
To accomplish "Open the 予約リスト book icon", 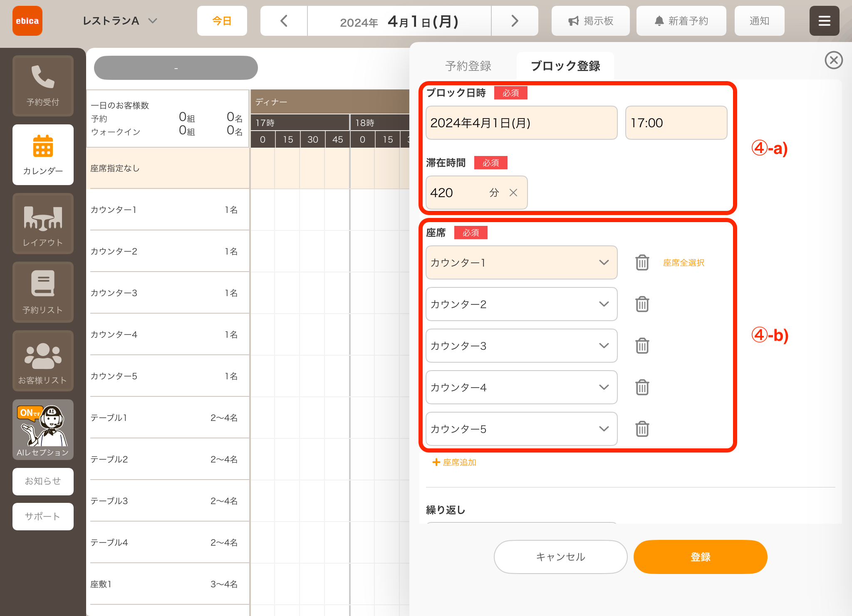I will (x=43, y=292).
